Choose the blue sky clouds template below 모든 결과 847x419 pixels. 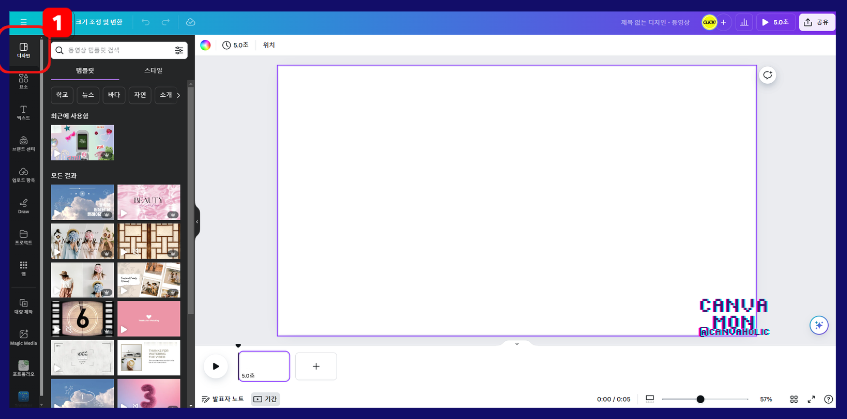82,202
